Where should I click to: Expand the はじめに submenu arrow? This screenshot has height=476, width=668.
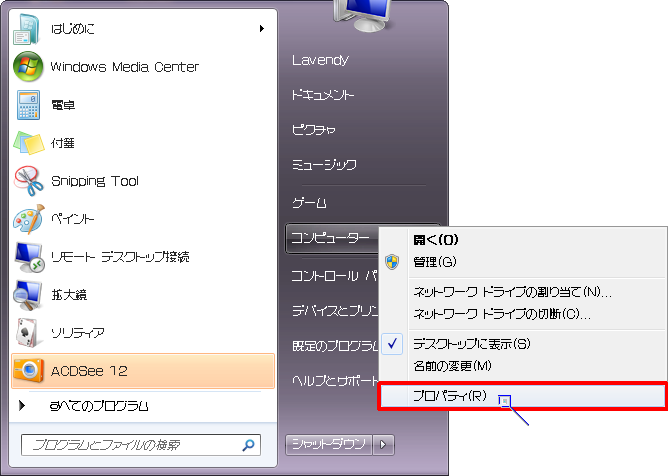click(261, 29)
